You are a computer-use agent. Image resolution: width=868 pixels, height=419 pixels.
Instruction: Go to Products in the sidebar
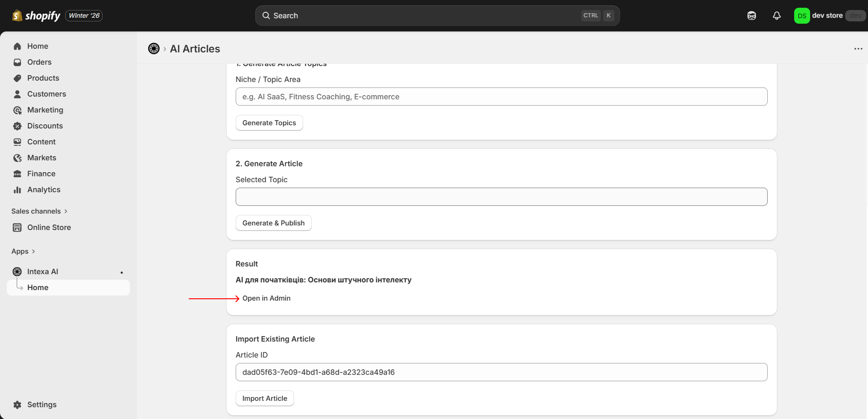pyautogui.click(x=43, y=78)
